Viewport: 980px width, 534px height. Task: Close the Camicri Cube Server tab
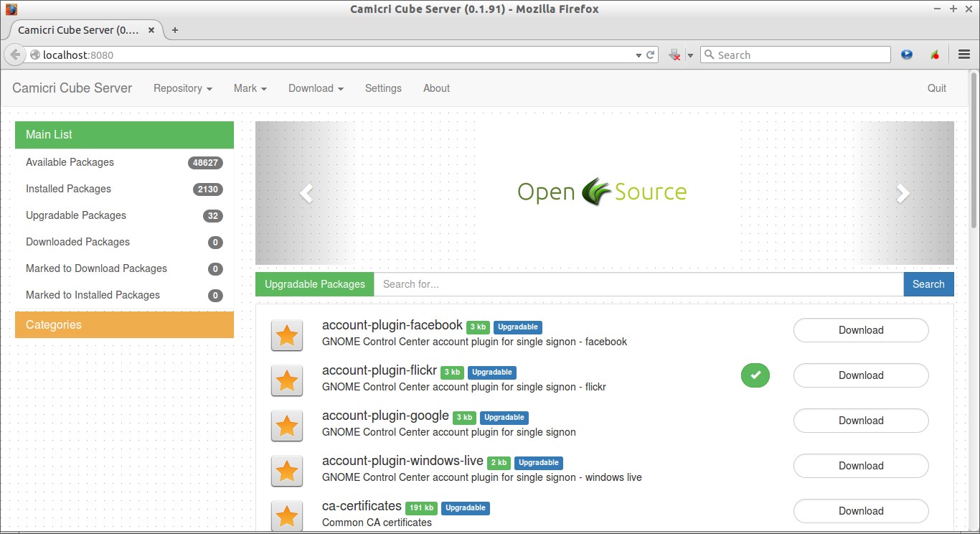coord(151,30)
